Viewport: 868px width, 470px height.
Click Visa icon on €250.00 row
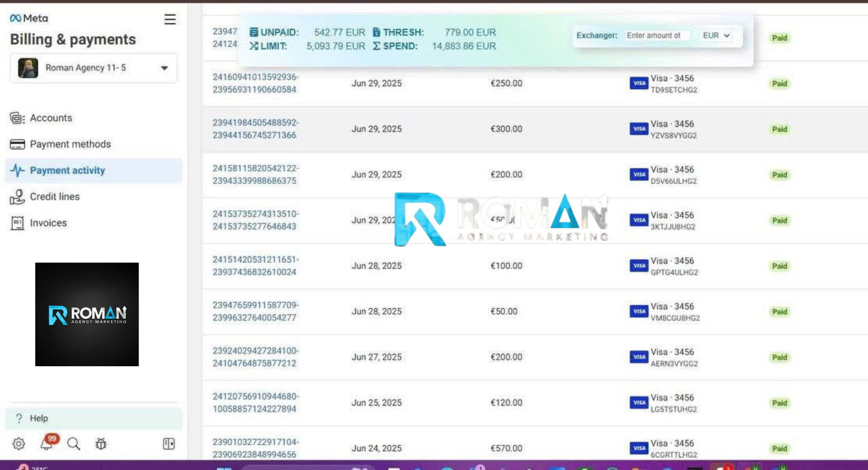[x=638, y=83]
